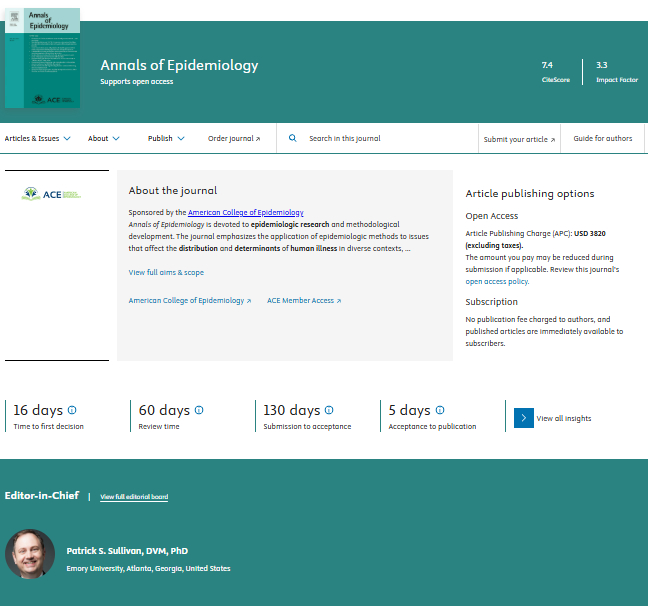Image resolution: width=648 pixels, height=606 pixels.
Task: Open the Order journal link
Action: click(x=234, y=139)
